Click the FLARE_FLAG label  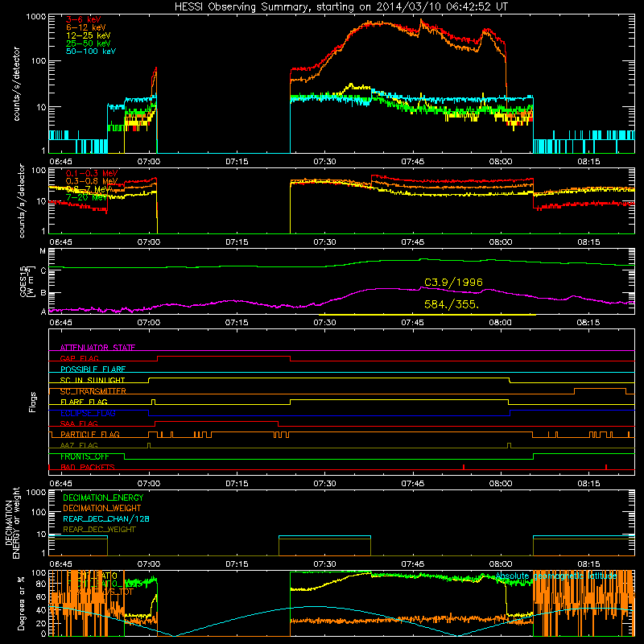(84, 402)
